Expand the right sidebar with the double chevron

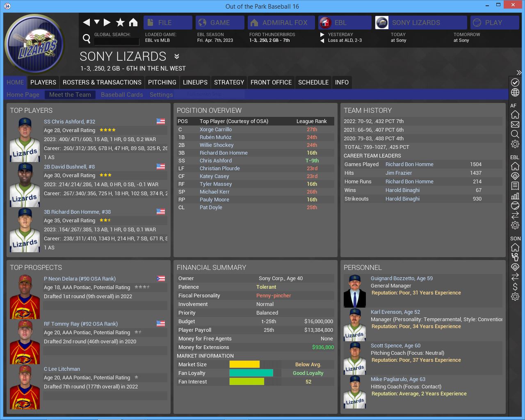519,73
